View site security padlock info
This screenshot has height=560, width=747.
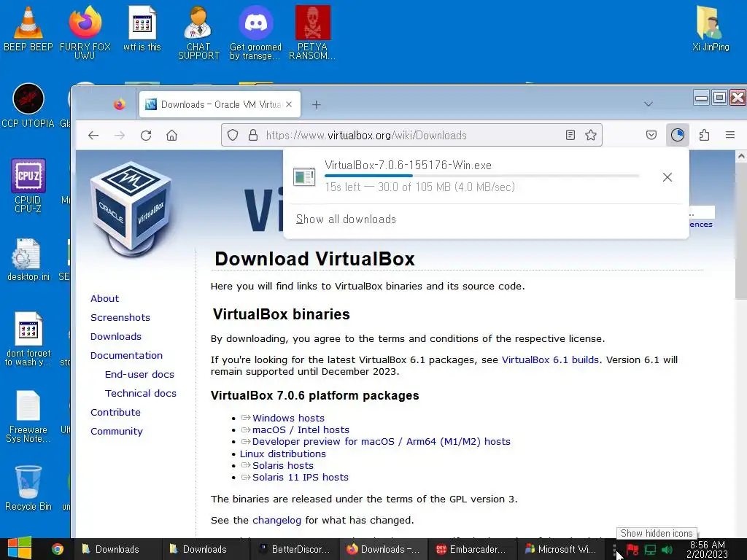click(253, 135)
